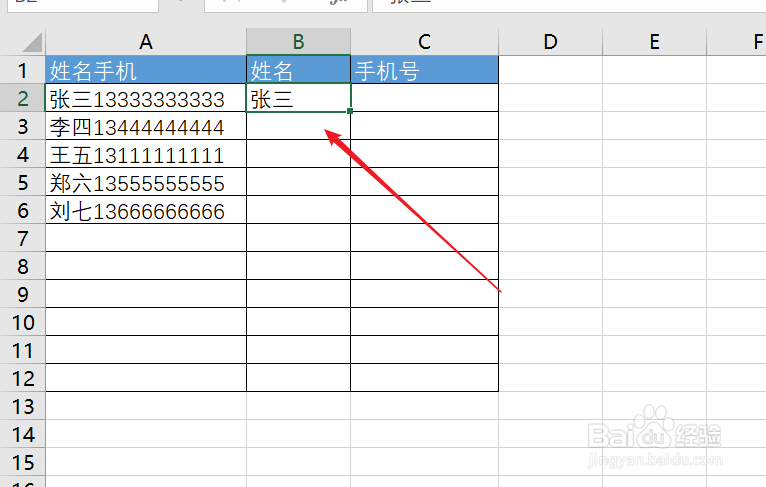Select row 3 header
Screen dimensions: 766x487
tap(22, 127)
